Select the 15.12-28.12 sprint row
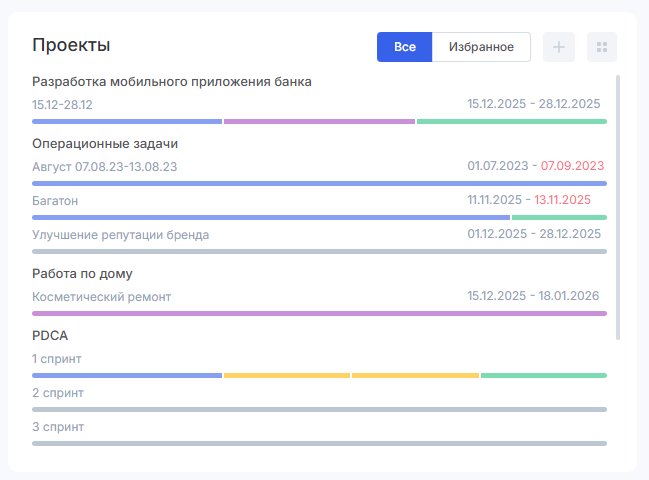This screenshot has width=649, height=480. (x=62, y=104)
